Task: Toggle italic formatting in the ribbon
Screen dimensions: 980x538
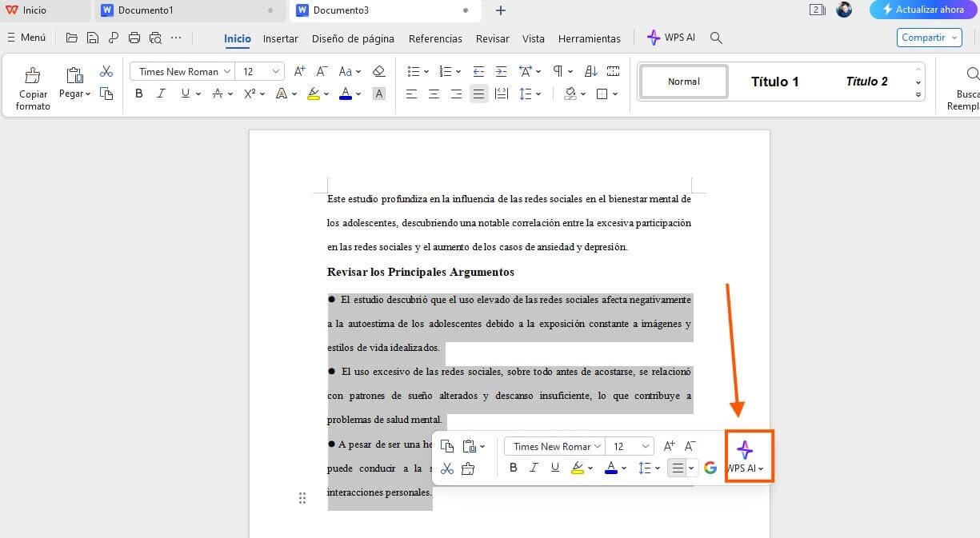Action: (161, 93)
